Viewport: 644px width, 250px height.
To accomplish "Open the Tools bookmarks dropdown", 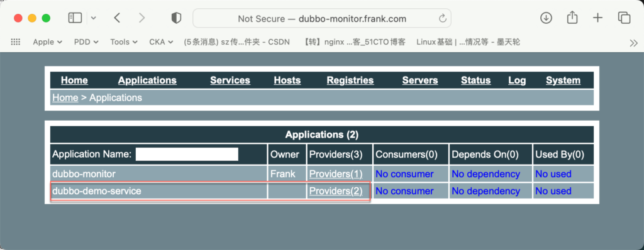I will pyautogui.click(x=125, y=42).
